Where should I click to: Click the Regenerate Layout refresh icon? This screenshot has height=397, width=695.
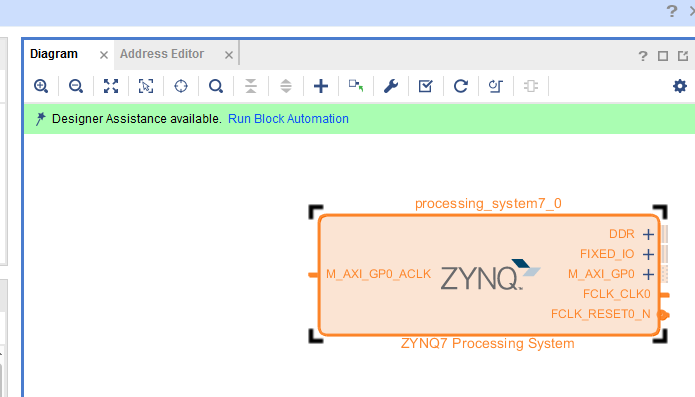(461, 86)
